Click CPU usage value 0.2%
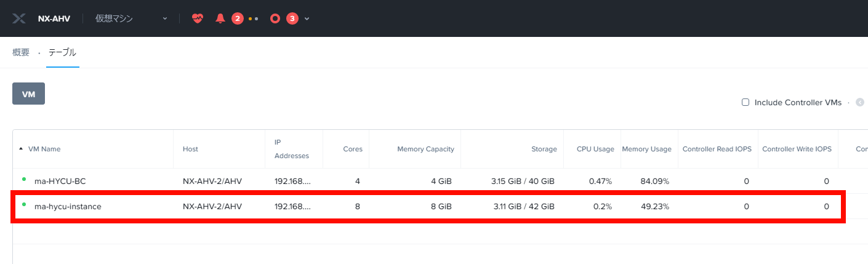Screen dimensions: 868x264 click(x=603, y=207)
